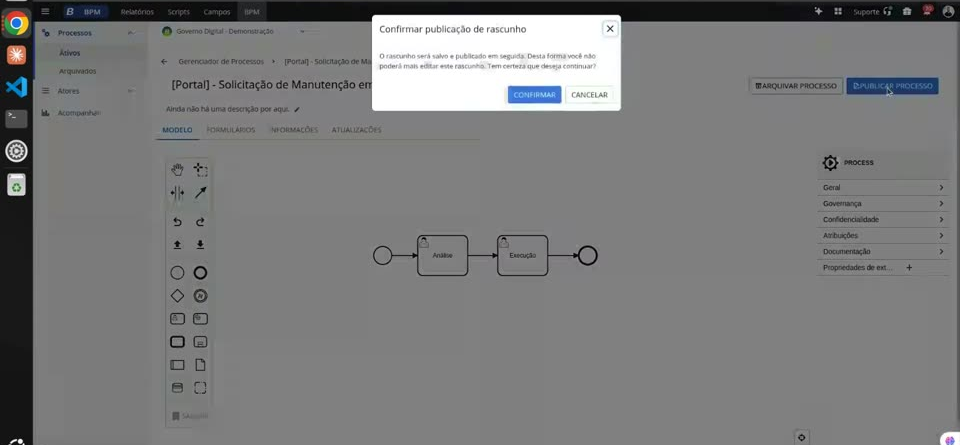Go back using the left arrow
Image resolution: width=960 pixels, height=445 pixels.
tap(164, 62)
